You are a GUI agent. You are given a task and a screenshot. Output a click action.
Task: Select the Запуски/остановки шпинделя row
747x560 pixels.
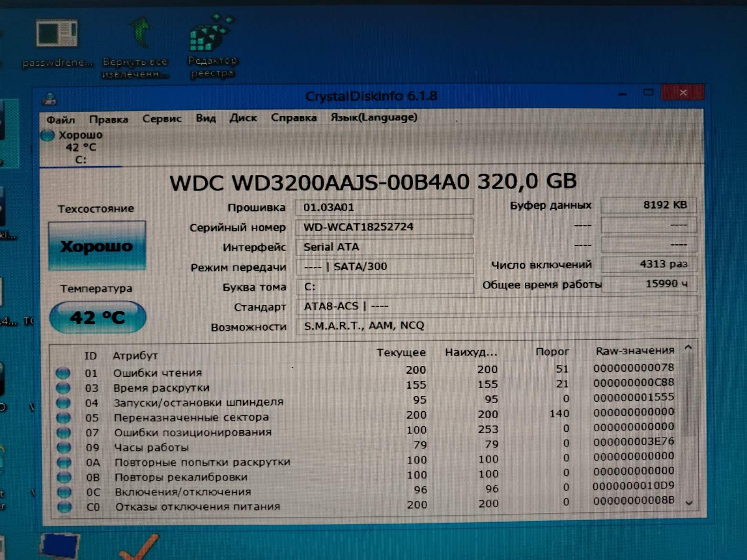366,400
